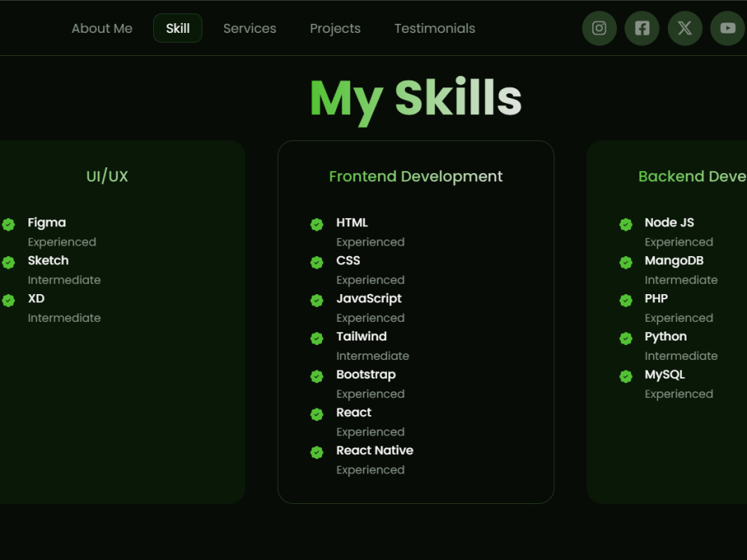Click the check badge next to Python
The image size is (747, 560).
(x=626, y=338)
